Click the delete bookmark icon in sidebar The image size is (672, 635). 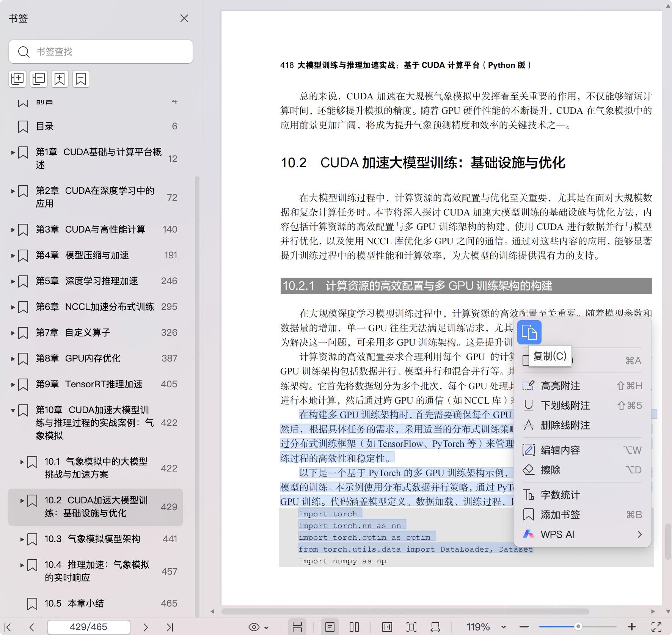pos(81,79)
